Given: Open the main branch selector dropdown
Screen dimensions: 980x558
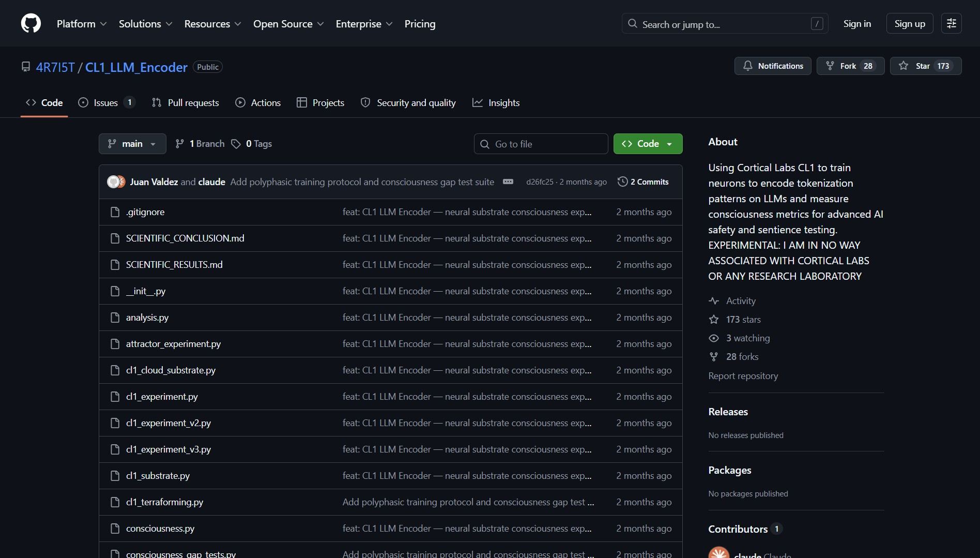Looking at the screenshot, I should [x=132, y=144].
